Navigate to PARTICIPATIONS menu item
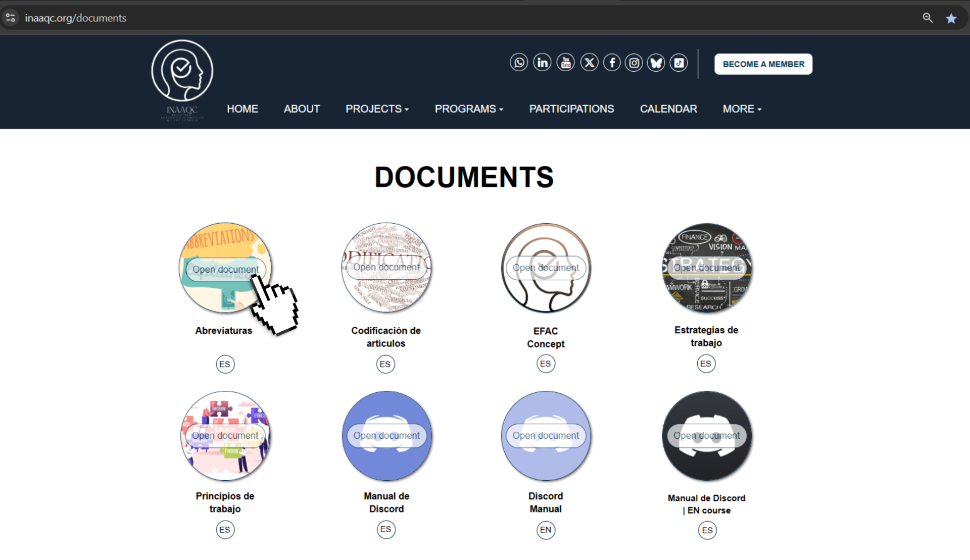 [571, 109]
